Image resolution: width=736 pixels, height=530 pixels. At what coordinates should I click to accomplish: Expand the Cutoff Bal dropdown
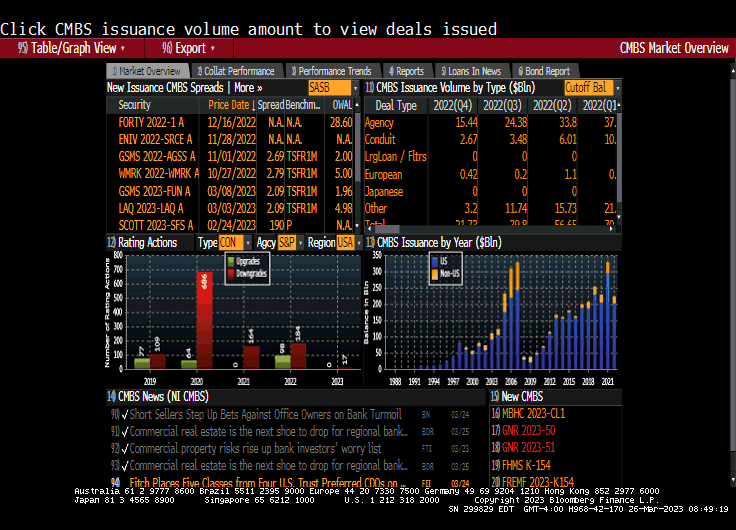(x=591, y=88)
